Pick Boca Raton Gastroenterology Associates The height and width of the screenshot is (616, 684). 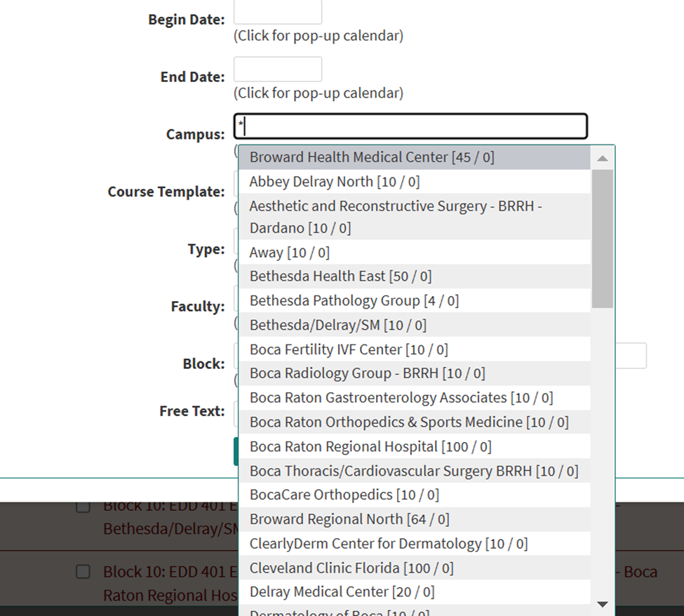pyautogui.click(x=415, y=398)
